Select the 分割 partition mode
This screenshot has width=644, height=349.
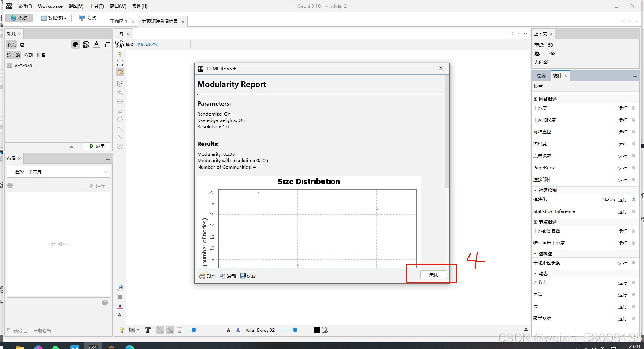click(28, 55)
